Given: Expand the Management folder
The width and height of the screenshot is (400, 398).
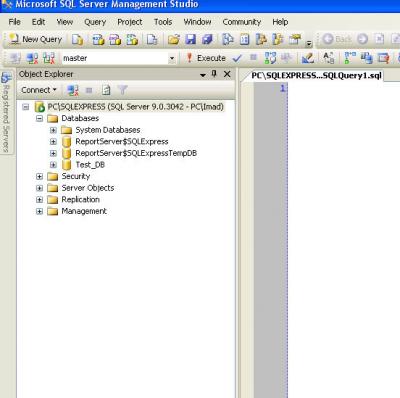Looking at the screenshot, I should tap(39, 211).
